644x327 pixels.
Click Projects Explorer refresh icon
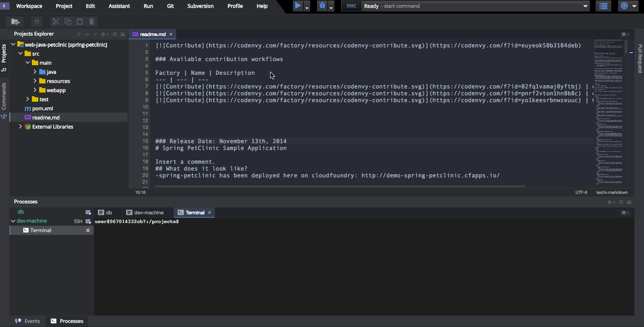[x=79, y=34]
